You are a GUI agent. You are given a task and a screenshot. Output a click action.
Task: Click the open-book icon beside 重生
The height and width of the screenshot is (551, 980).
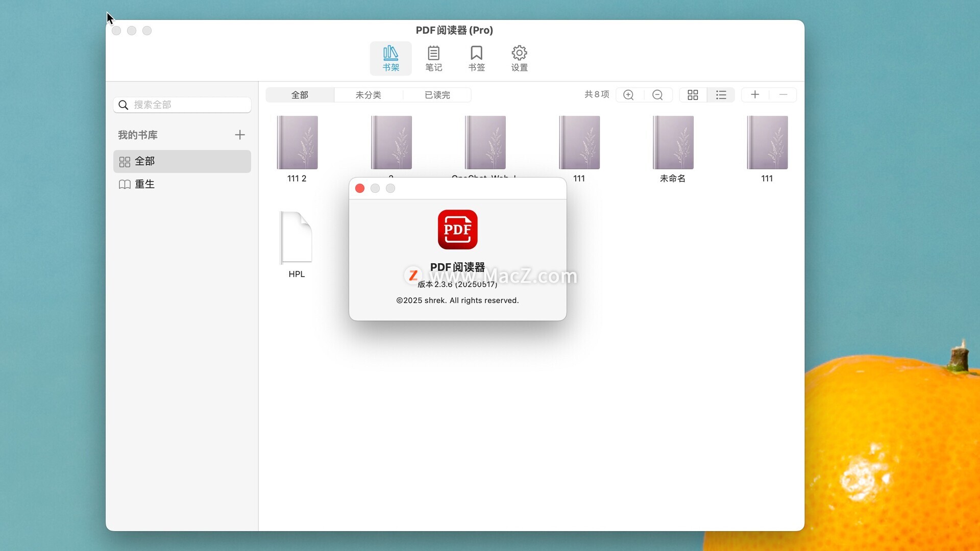coord(125,184)
